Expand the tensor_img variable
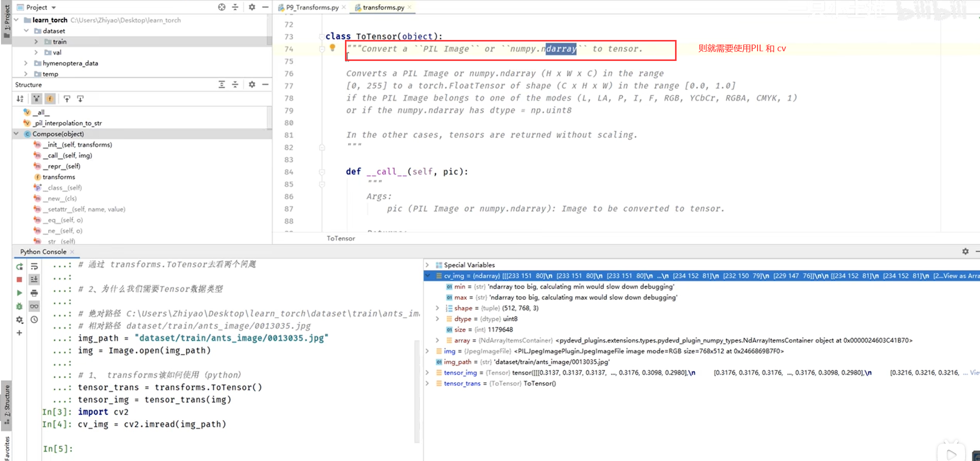The height and width of the screenshot is (461, 980). (x=427, y=372)
